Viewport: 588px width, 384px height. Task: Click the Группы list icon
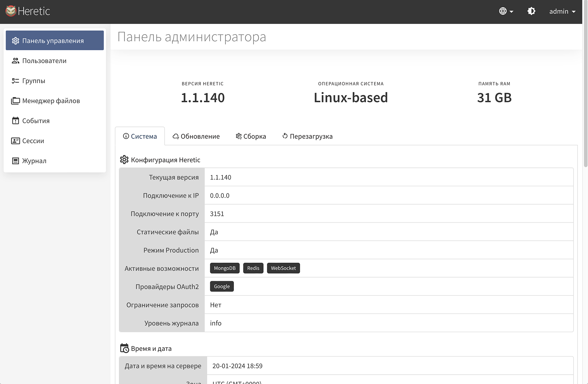click(16, 81)
